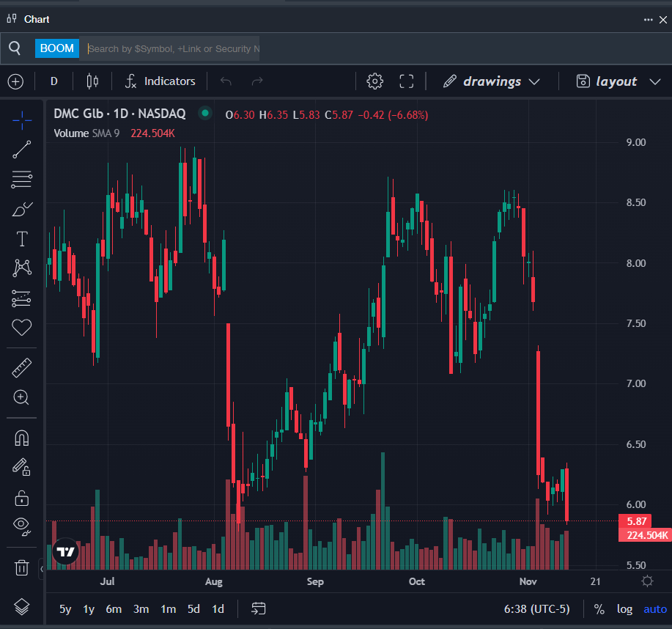
Task: Click trash icon to remove drawings
Action: pyautogui.click(x=22, y=567)
